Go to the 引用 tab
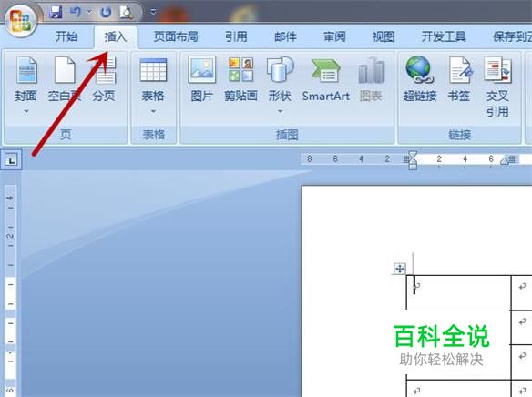 [x=236, y=36]
